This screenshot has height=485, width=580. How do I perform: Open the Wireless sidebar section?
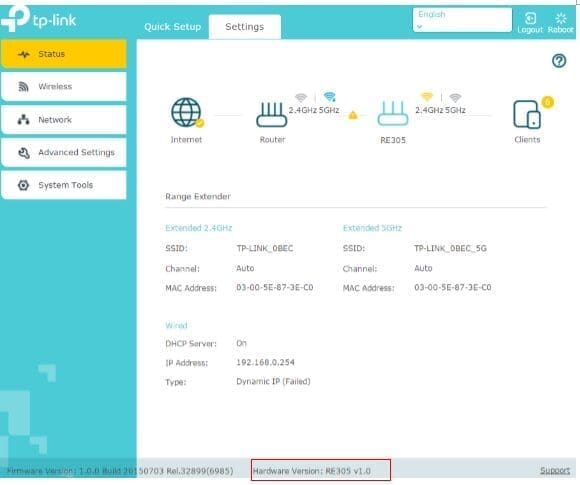point(64,87)
